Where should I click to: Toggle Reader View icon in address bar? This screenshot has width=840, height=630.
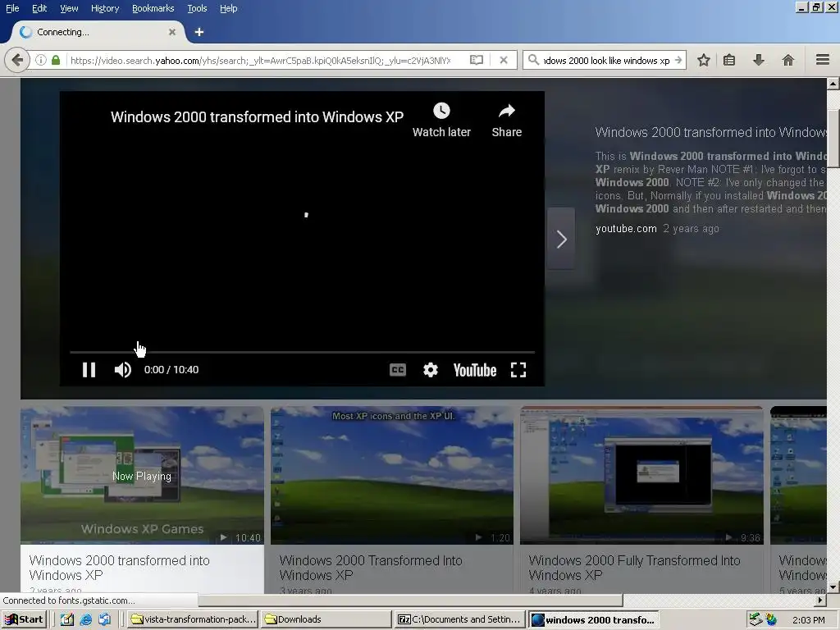tap(477, 60)
